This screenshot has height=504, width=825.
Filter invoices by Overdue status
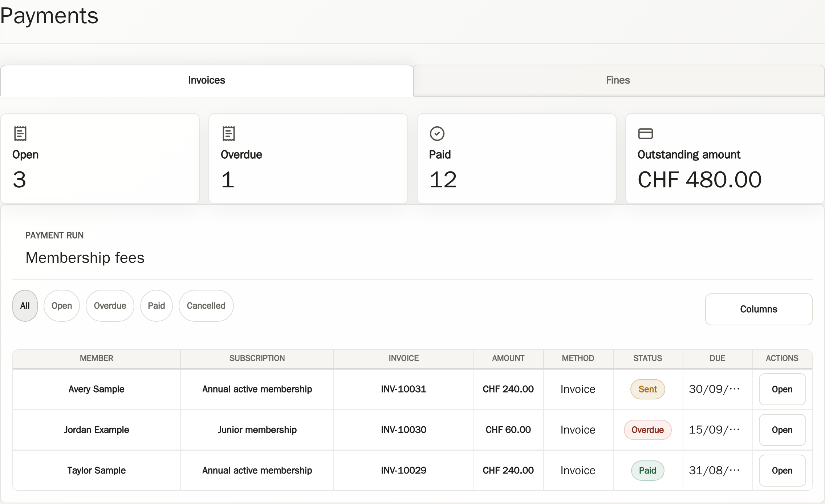(110, 306)
